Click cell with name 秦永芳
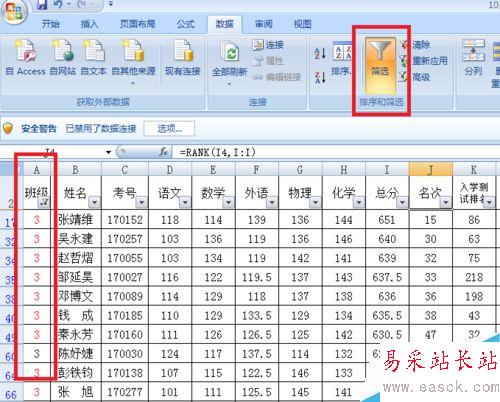500x402 pixels. tap(76, 334)
